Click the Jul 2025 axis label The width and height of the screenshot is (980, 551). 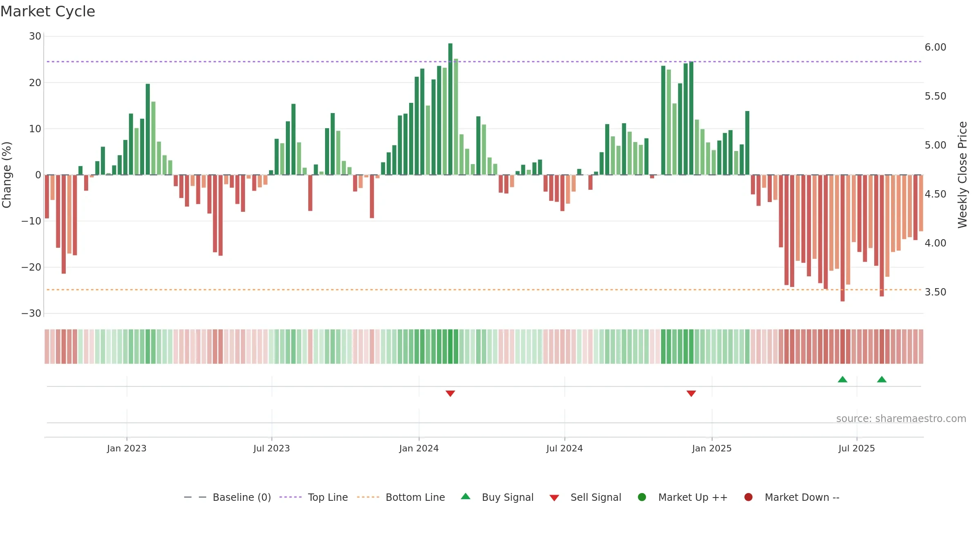(857, 448)
